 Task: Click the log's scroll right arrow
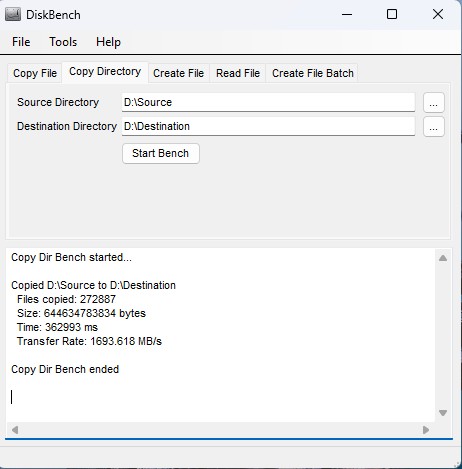click(426, 430)
